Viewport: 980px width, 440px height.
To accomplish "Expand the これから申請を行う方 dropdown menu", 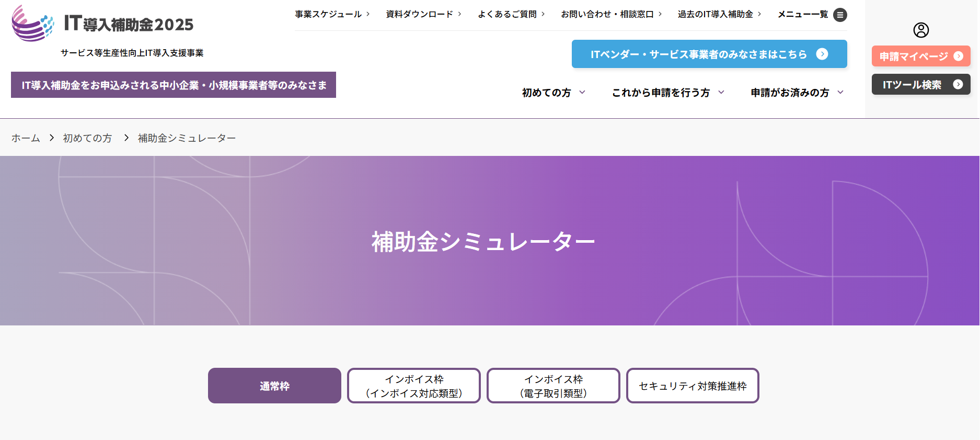I will coord(668,93).
